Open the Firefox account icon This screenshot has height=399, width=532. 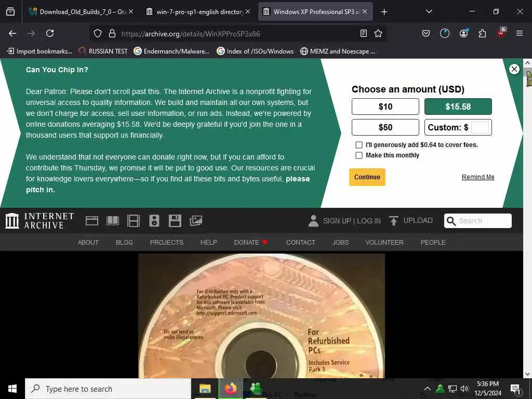click(x=463, y=33)
